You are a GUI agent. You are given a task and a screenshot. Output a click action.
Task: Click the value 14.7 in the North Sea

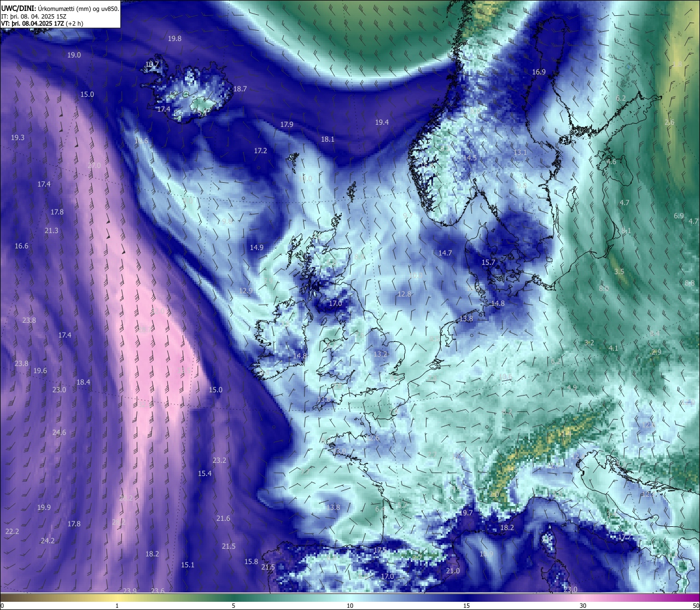(x=445, y=253)
